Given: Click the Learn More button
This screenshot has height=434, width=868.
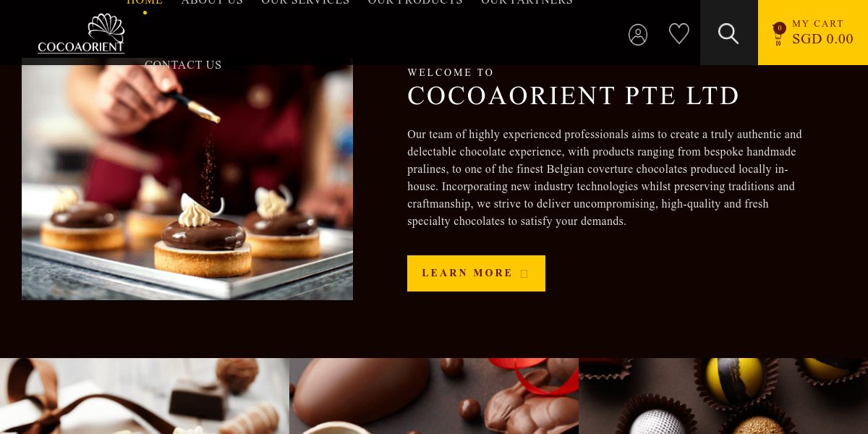Looking at the screenshot, I should pyautogui.click(x=476, y=273).
